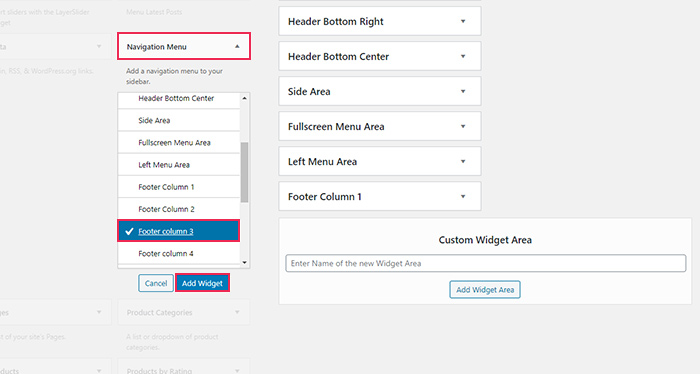This screenshot has height=374, width=700.
Task: Expand the Header Bottom Right area
Action: pos(463,21)
